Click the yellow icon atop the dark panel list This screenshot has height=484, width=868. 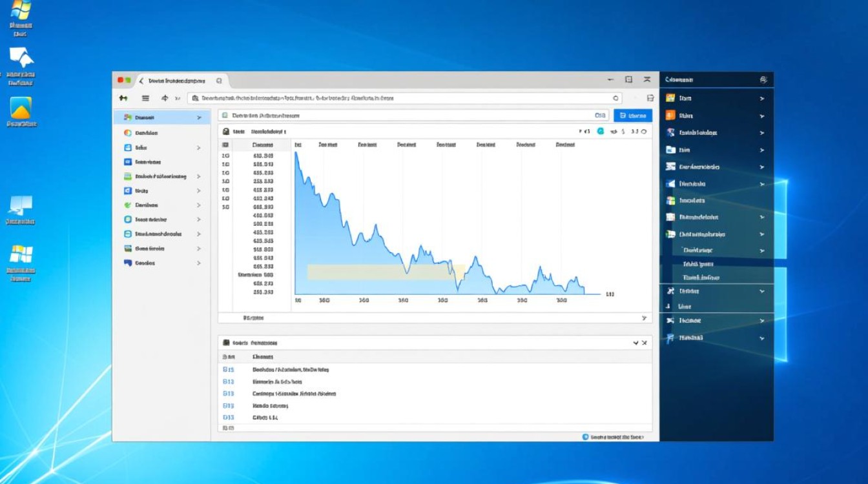click(670, 98)
